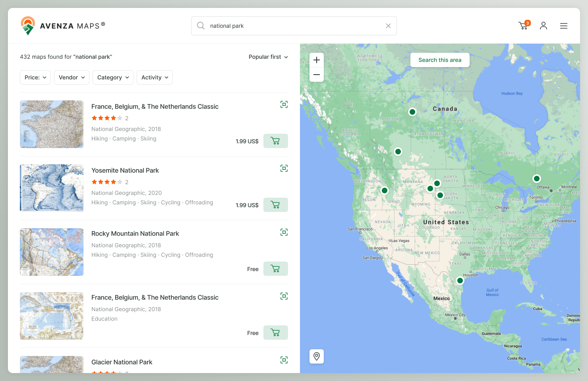Click the my location pin button

317,356
